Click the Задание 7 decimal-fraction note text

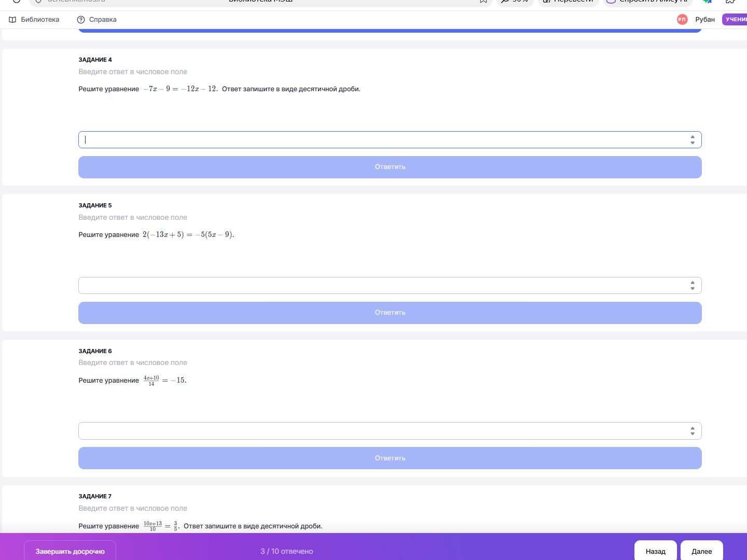[253, 526]
